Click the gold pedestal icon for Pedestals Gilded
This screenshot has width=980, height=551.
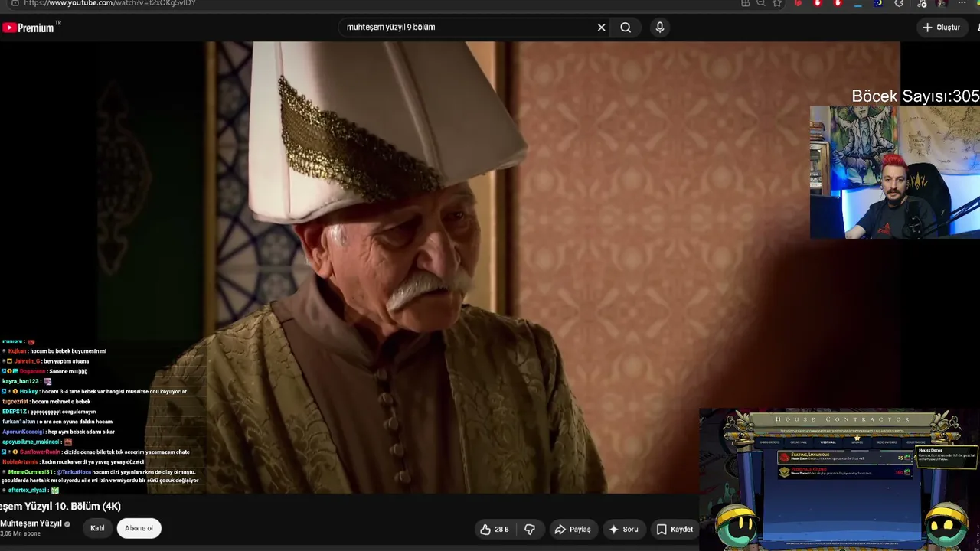coord(784,472)
